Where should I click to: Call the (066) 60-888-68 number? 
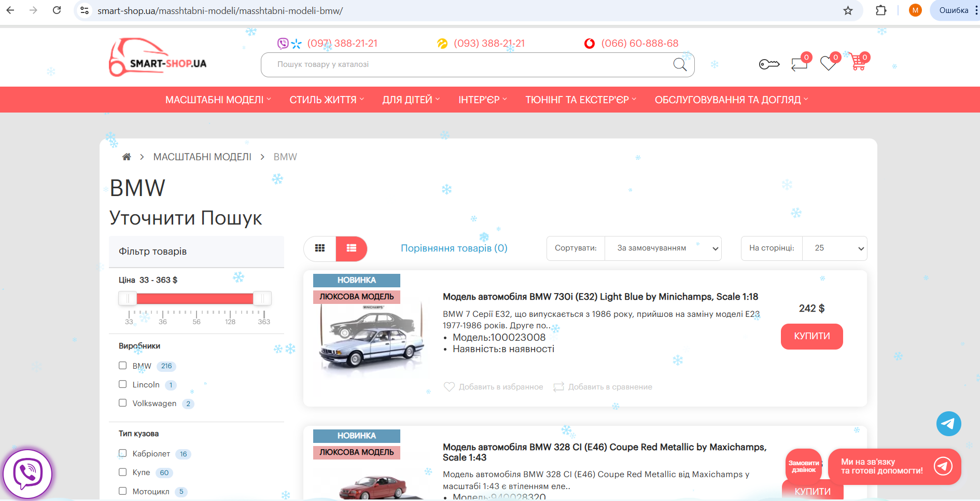coord(640,44)
